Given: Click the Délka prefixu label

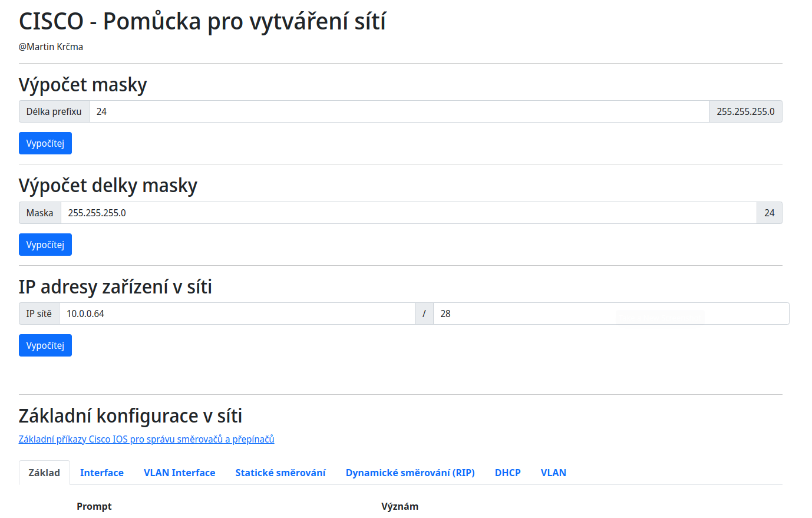Looking at the screenshot, I should [x=54, y=111].
